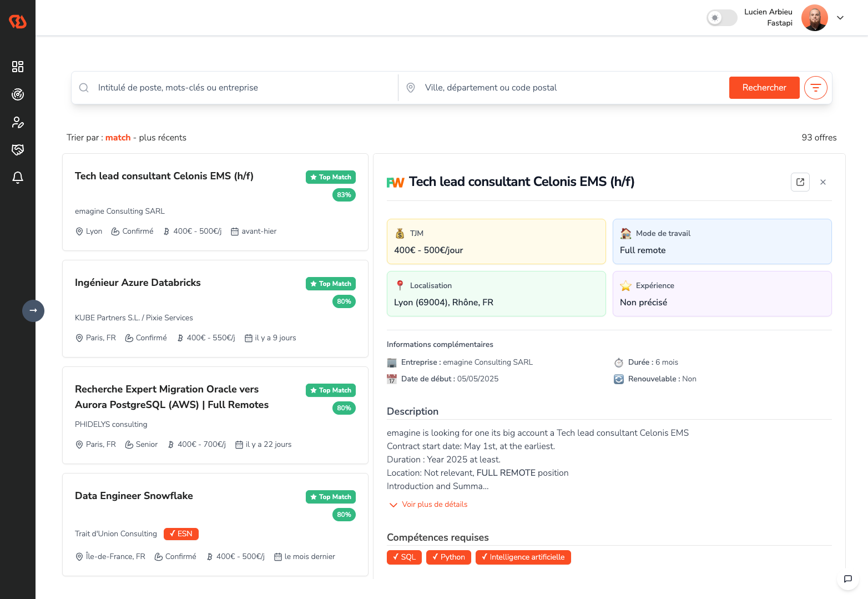Open the radar target icon in sidebar

click(18, 94)
